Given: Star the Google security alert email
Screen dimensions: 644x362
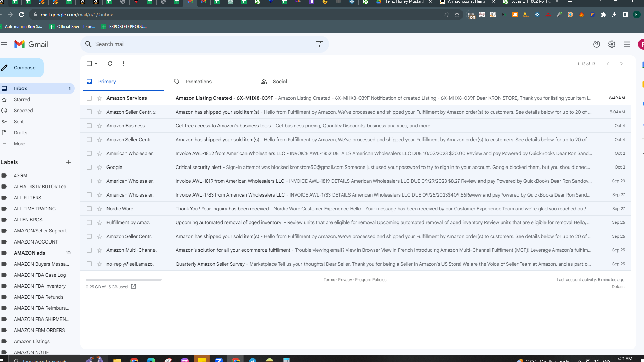Looking at the screenshot, I should coord(100,167).
